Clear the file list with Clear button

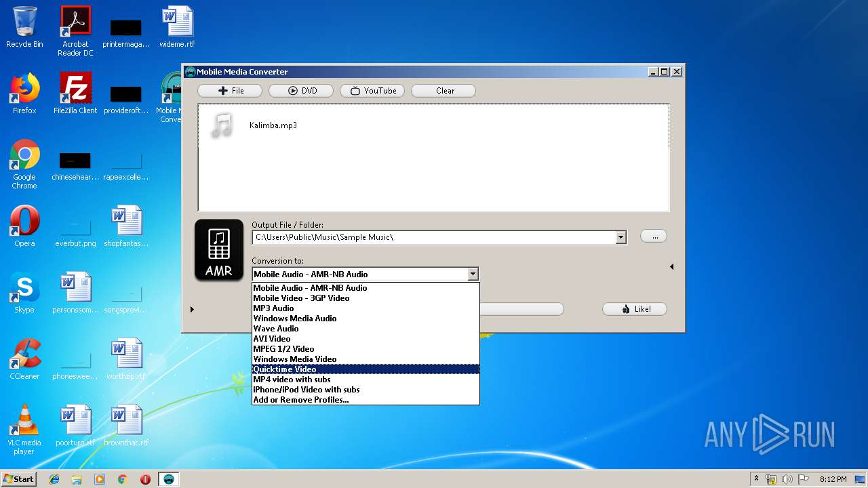[443, 91]
